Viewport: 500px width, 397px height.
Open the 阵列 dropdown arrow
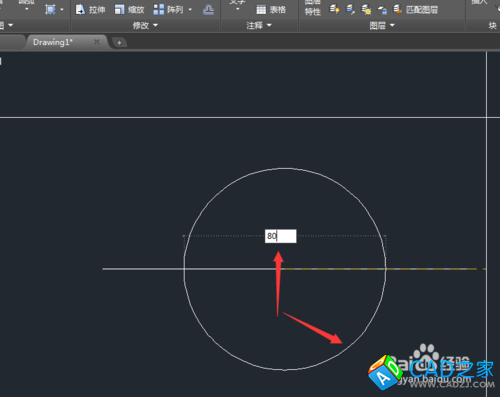pyautogui.click(x=190, y=10)
